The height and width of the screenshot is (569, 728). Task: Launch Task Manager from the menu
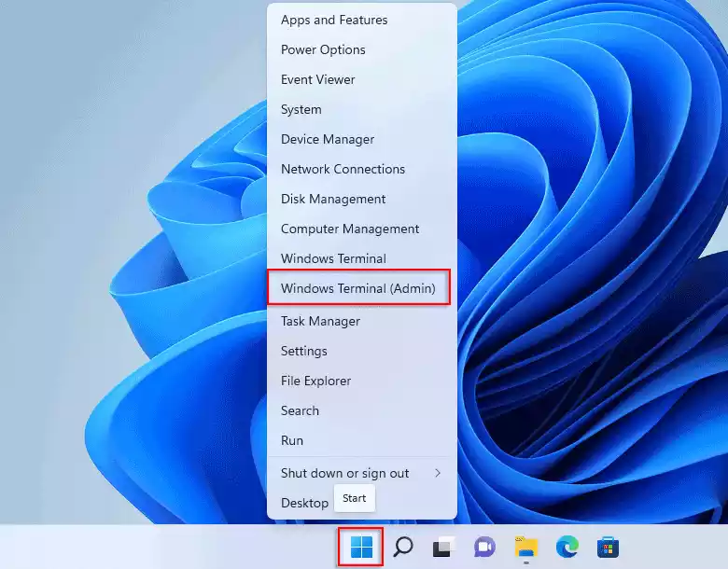[x=320, y=321]
